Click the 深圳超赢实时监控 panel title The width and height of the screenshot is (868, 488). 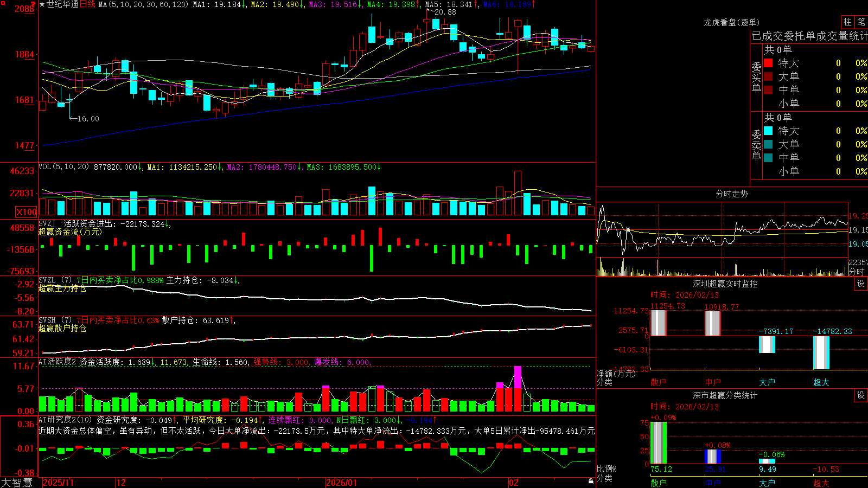725,284
